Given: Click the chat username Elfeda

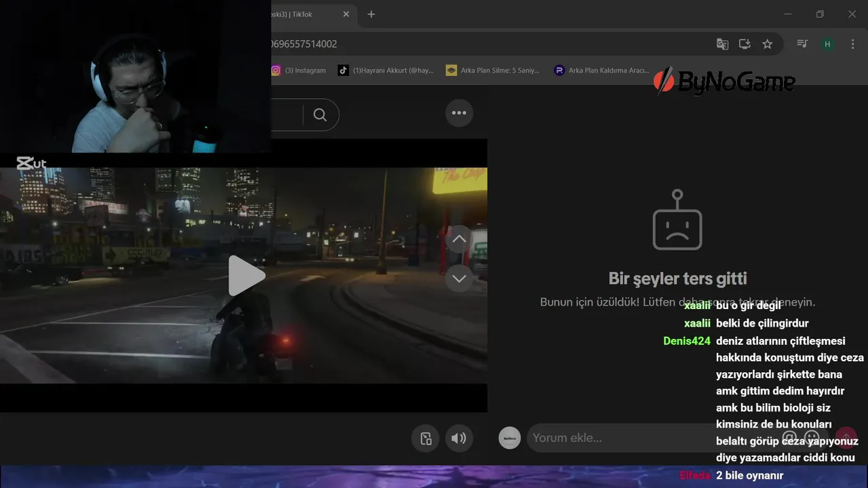Looking at the screenshot, I should coord(695,475).
